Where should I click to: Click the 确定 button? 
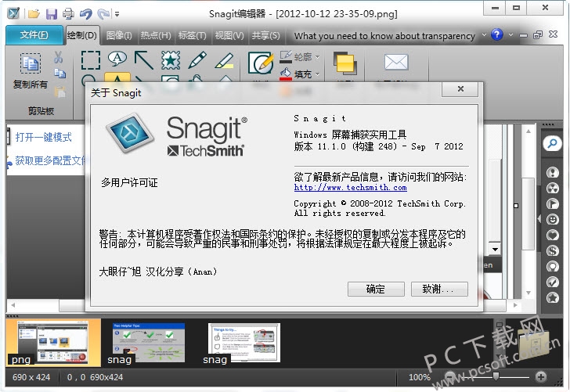tap(376, 290)
